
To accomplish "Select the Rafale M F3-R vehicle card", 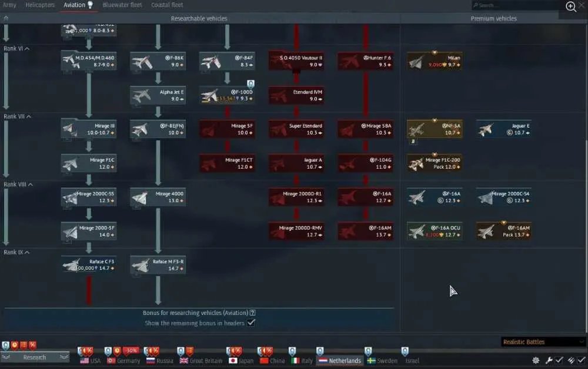I will click(x=158, y=265).
